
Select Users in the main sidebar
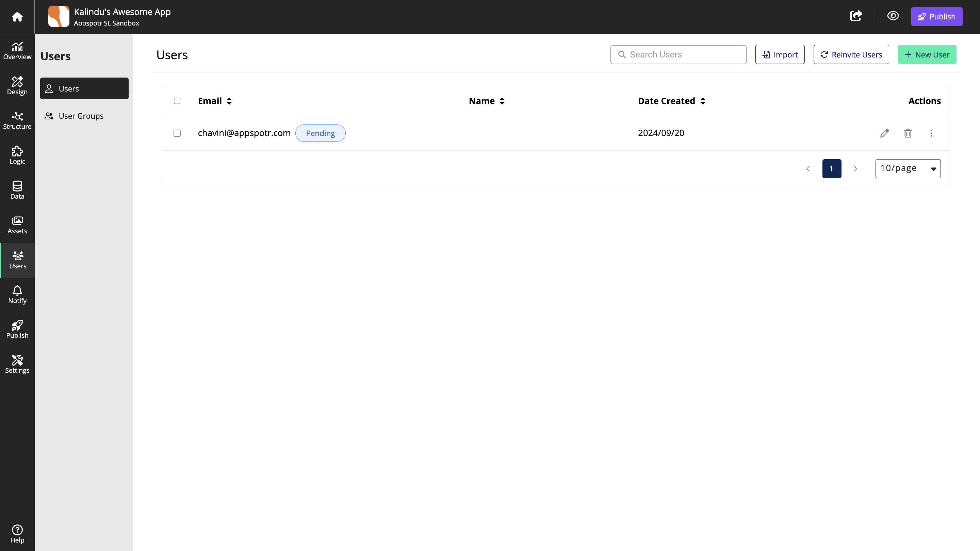(x=17, y=261)
